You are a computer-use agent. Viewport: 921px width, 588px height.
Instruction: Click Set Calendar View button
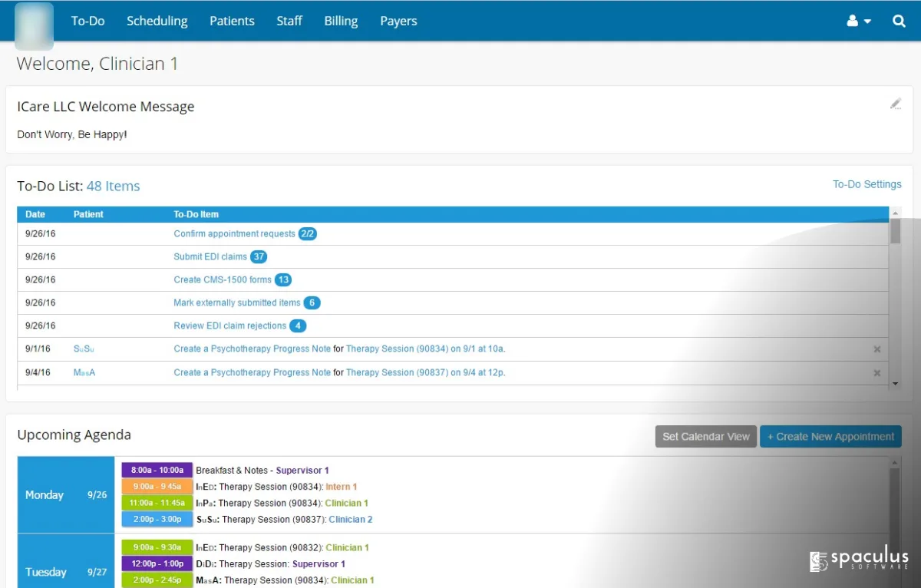706,436
